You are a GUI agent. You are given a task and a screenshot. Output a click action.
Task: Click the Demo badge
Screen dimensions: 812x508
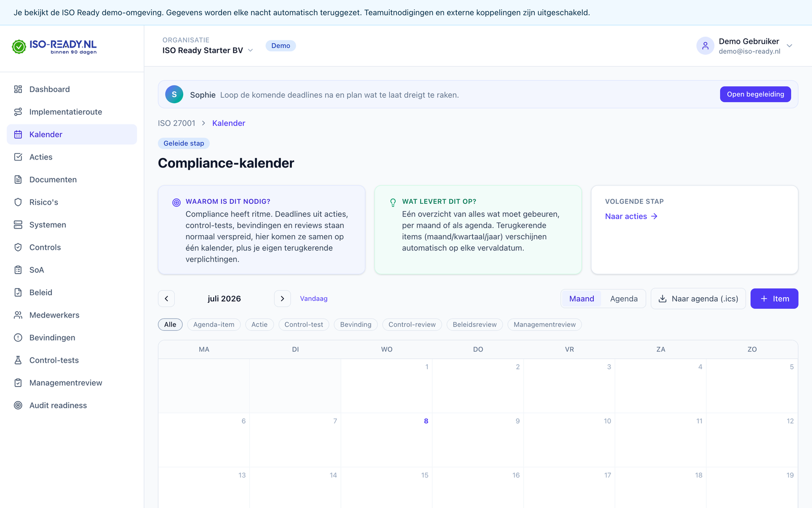pyautogui.click(x=281, y=46)
